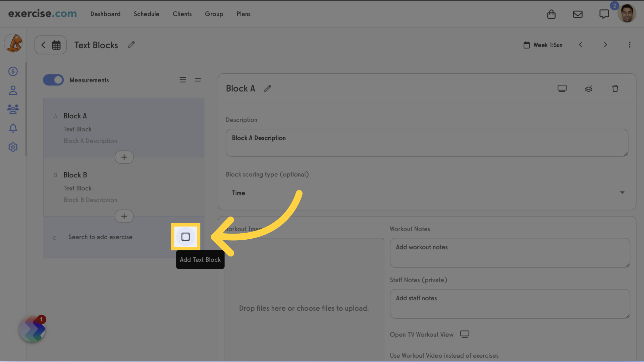This screenshot has width=644, height=362.
Task: Expand the Block scoring type dropdown
Action: click(x=622, y=193)
